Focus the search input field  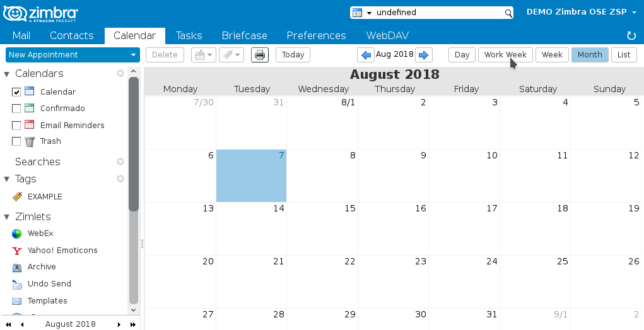(440, 13)
